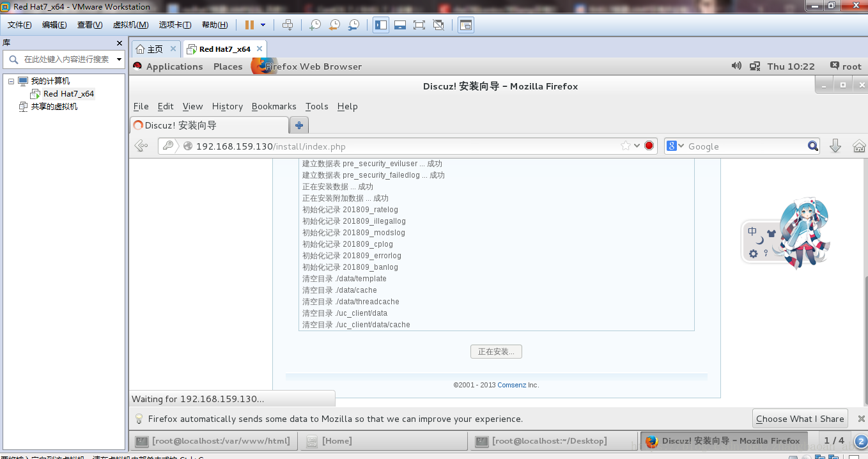
Task: Select 共享的虚拟机 in the library tree
Action: (x=54, y=107)
